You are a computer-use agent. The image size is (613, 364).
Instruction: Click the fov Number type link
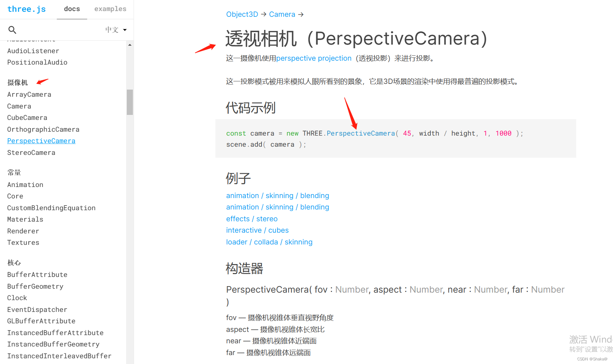(352, 289)
